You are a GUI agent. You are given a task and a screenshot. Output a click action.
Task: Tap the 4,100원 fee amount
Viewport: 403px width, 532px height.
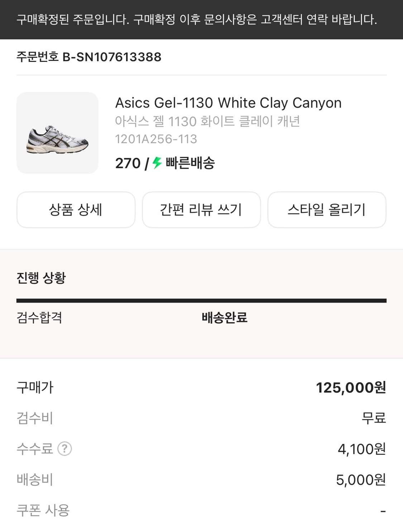point(361,449)
